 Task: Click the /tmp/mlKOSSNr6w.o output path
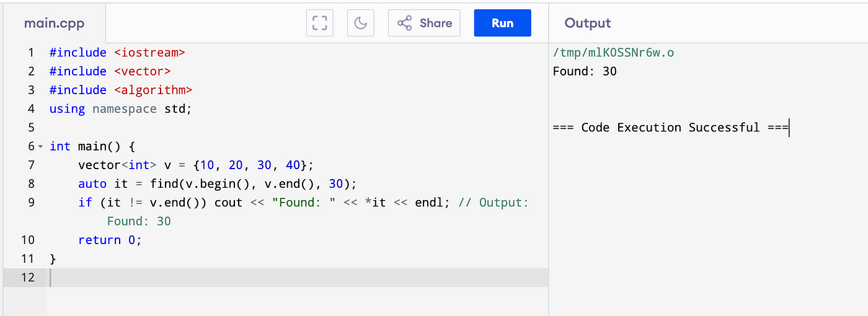[613, 53]
